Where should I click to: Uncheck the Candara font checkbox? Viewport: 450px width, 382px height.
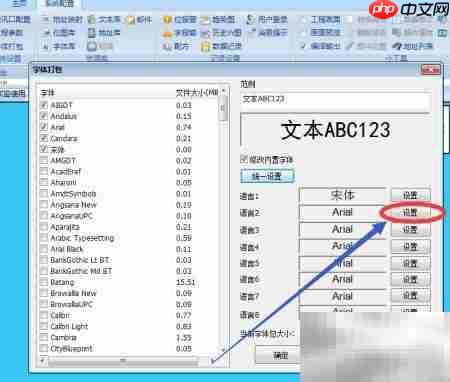point(44,138)
